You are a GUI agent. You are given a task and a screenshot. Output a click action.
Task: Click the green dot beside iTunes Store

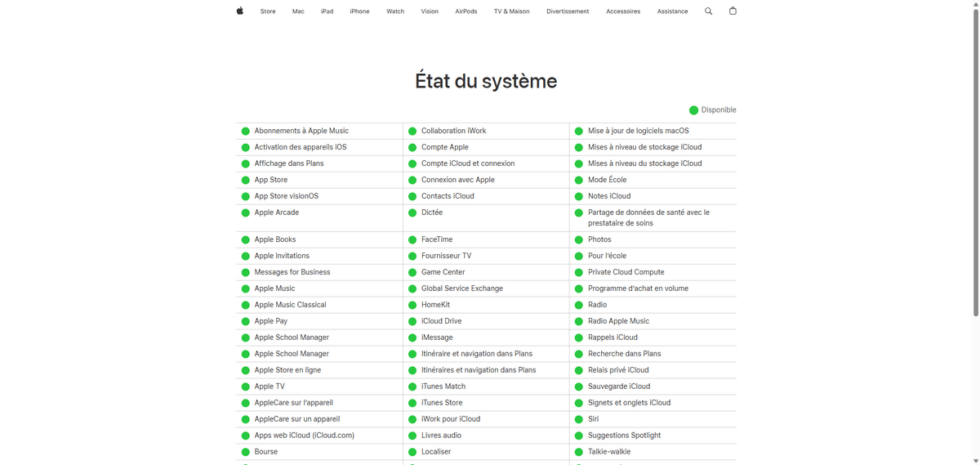point(412,404)
